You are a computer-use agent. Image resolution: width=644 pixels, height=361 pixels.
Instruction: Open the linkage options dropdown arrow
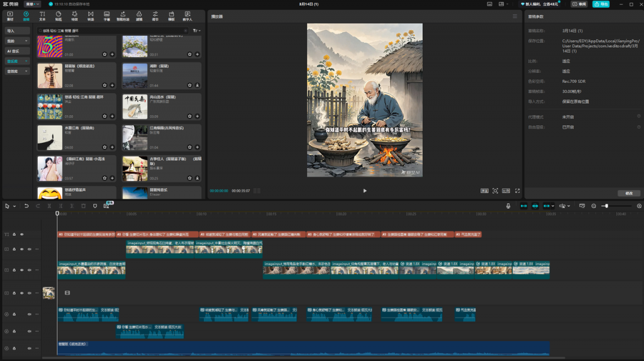[553, 206]
